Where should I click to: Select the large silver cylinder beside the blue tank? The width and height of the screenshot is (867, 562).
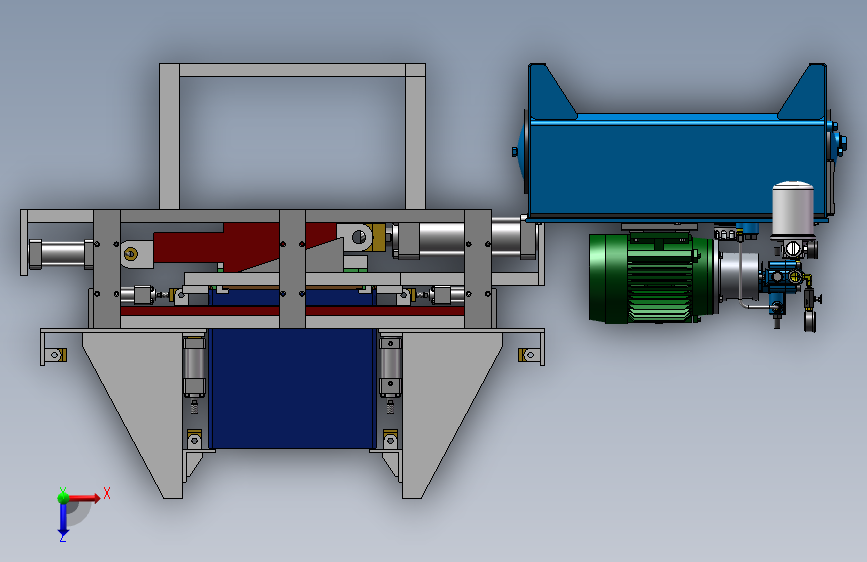tap(464, 239)
